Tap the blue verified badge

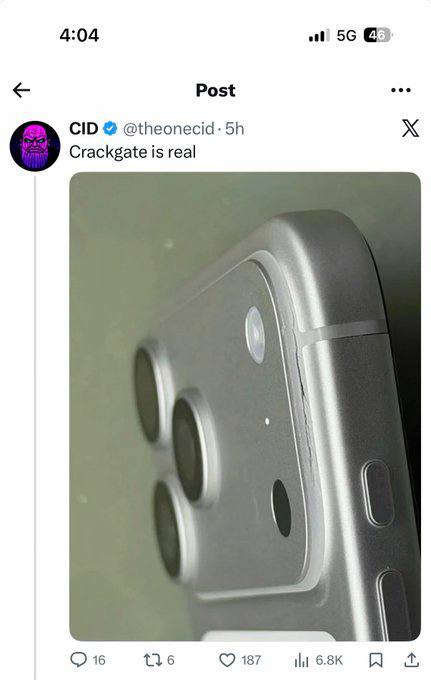click(x=110, y=128)
